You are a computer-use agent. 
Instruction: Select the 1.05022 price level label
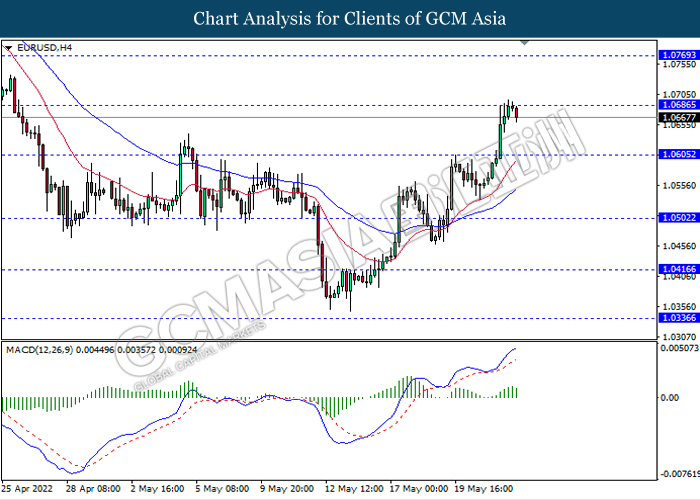[x=679, y=218]
